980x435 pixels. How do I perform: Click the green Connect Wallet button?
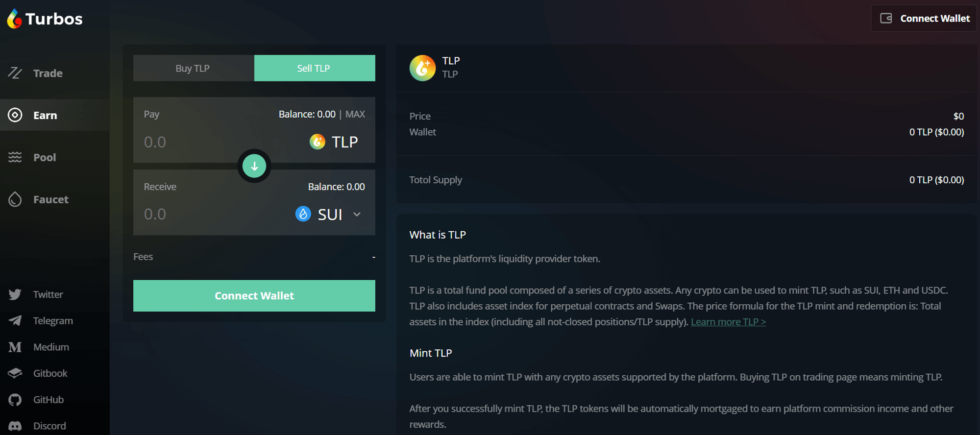[x=254, y=296]
